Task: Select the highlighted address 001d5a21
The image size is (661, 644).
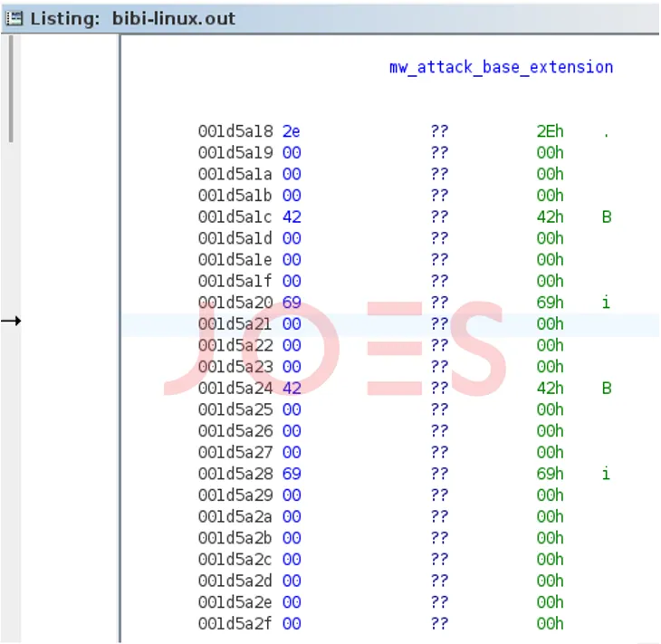Action: point(235,324)
